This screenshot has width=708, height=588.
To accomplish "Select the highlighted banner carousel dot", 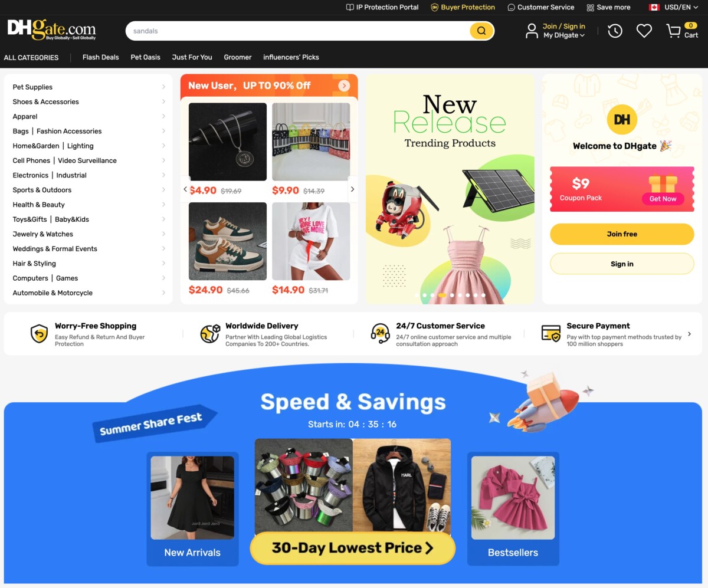I will click(442, 295).
